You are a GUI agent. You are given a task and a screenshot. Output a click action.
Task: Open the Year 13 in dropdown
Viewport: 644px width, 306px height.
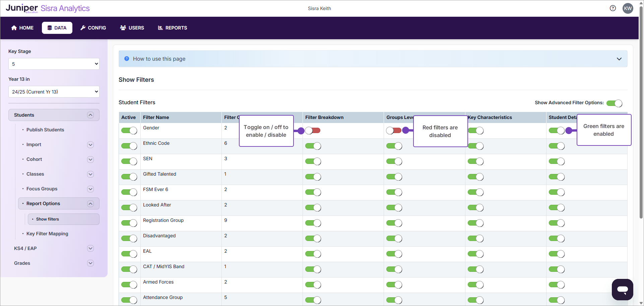coord(54,92)
